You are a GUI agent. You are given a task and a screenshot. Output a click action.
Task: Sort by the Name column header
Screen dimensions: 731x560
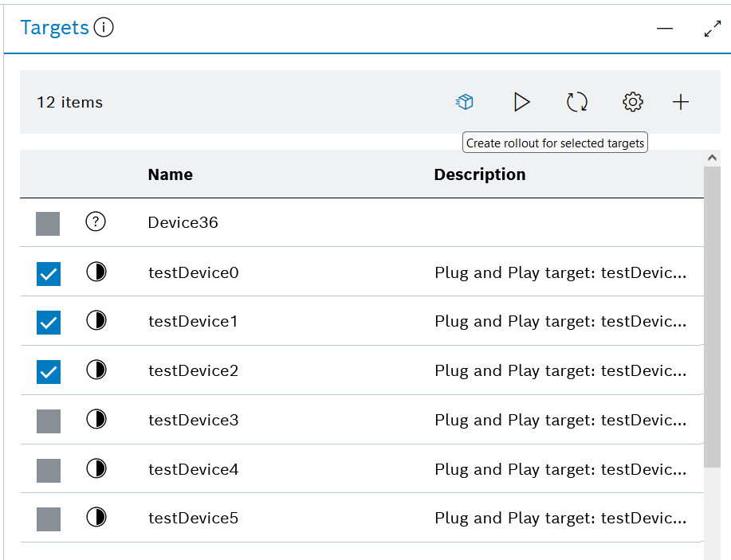tap(171, 174)
